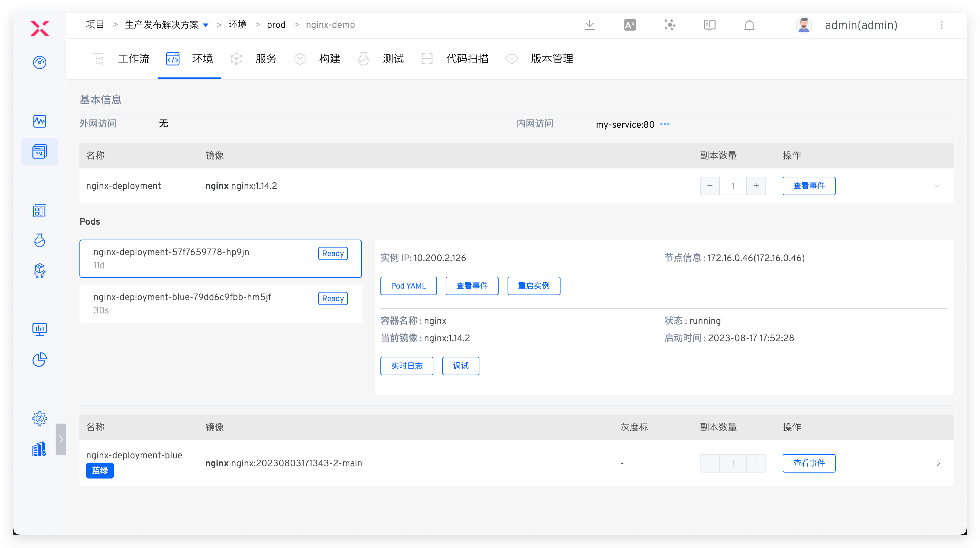Expand the nginx-deployment-blue row chevron
Screen dimensions: 980x548
click(x=938, y=463)
